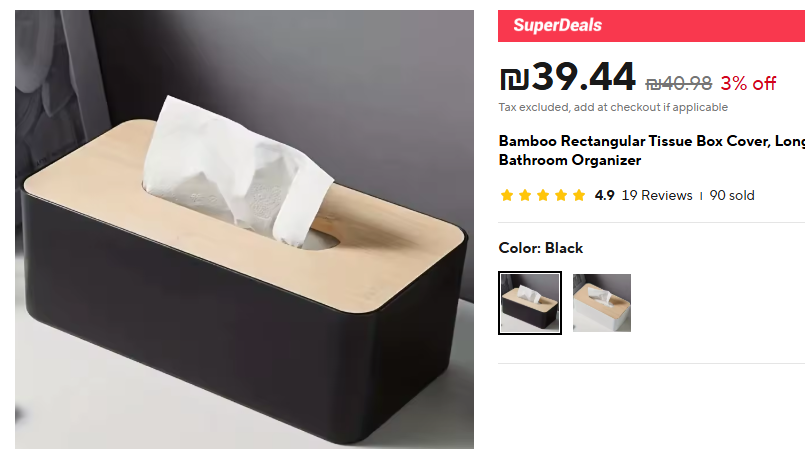This screenshot has width=805, height=449.
Task: Select the Black color swatch thumbnail
Action: click(x=530, y=303)
